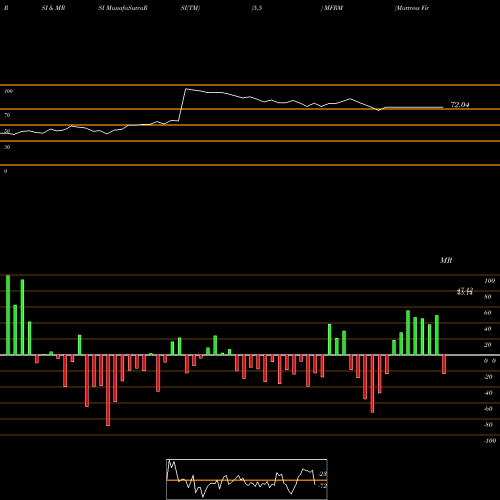The image size is (500, 500).
Task: Click the 'MR' panel title
Action: (446, 260)
